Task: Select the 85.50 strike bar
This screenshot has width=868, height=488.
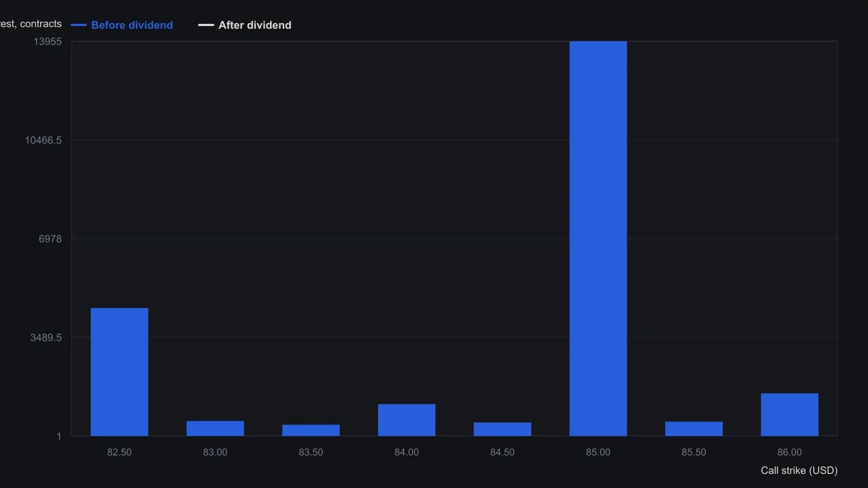Action: 694,428
